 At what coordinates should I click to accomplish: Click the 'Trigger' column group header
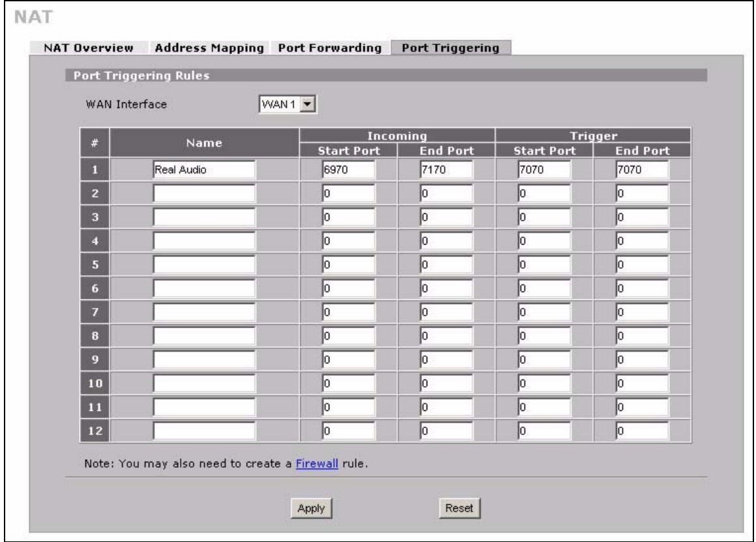coord(594,136)
